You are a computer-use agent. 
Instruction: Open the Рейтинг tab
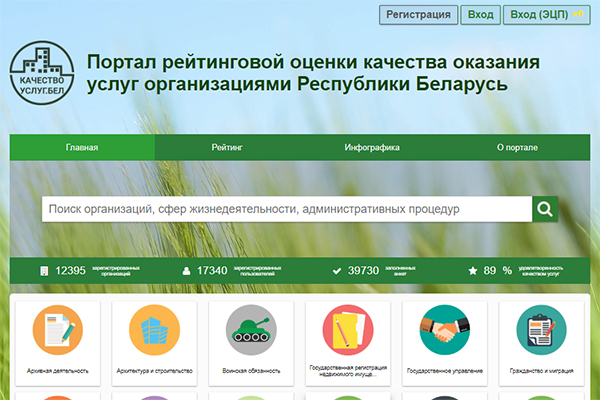pos(227,147)
